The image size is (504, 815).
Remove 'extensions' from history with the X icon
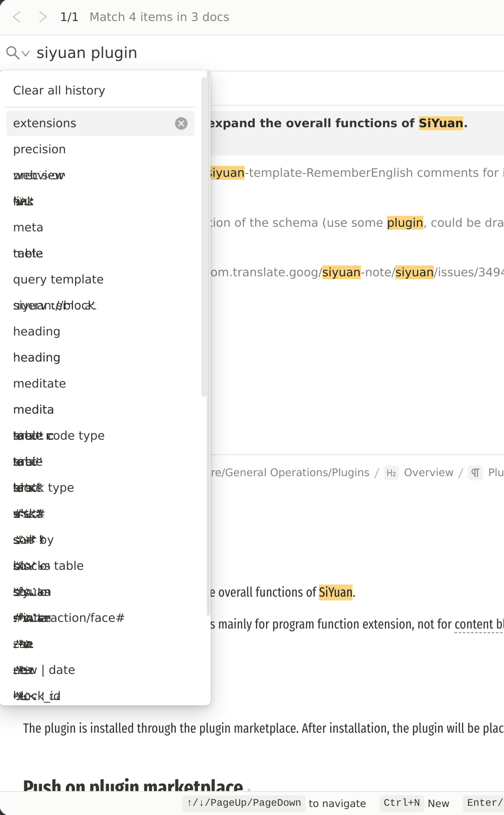pos(181,123)
